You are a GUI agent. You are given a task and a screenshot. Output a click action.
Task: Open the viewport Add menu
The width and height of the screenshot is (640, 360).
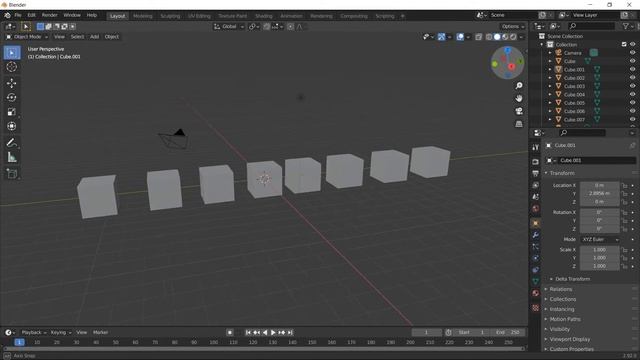coord(94,37)
